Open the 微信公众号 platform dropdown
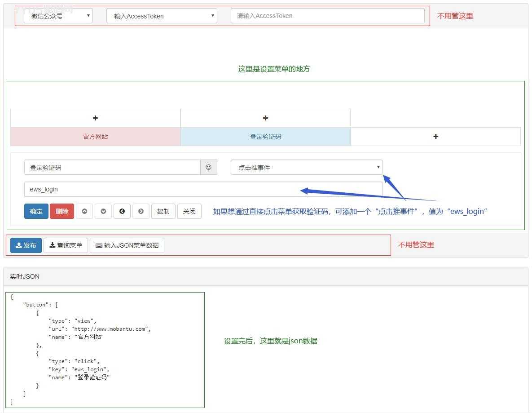The image size is (532, 413). coord(58,16)
